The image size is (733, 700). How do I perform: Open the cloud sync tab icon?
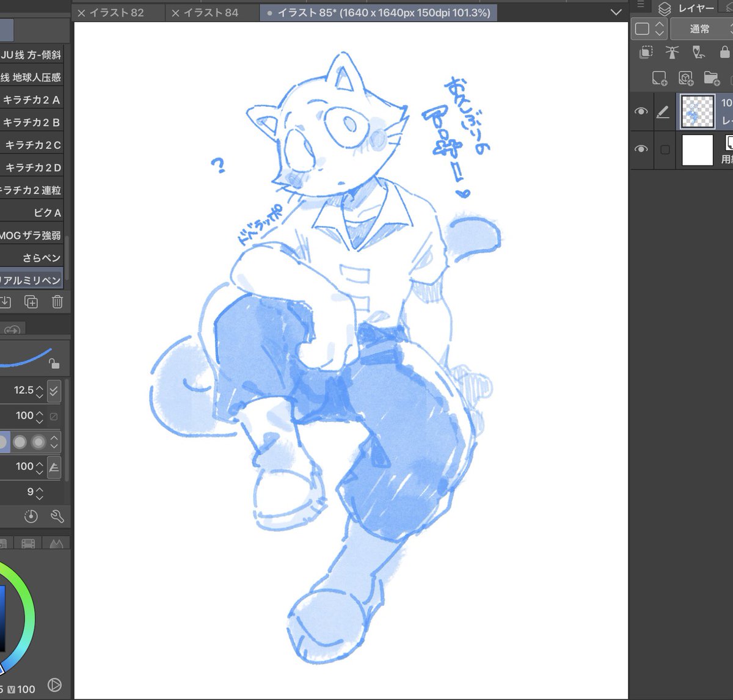click(12, 330)
